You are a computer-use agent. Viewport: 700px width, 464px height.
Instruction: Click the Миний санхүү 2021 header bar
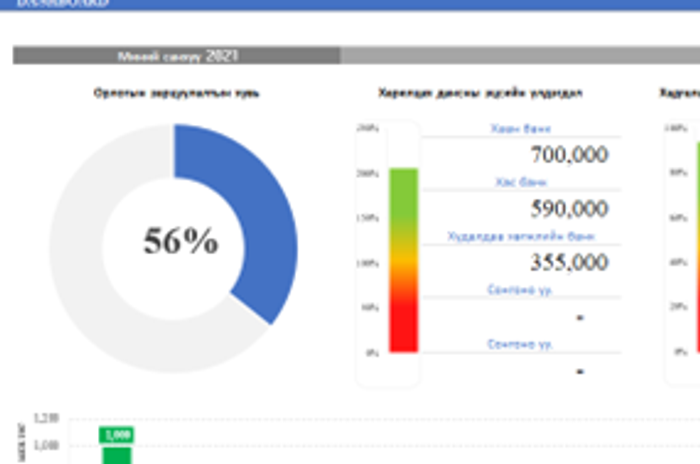click(x=177, y=56)
